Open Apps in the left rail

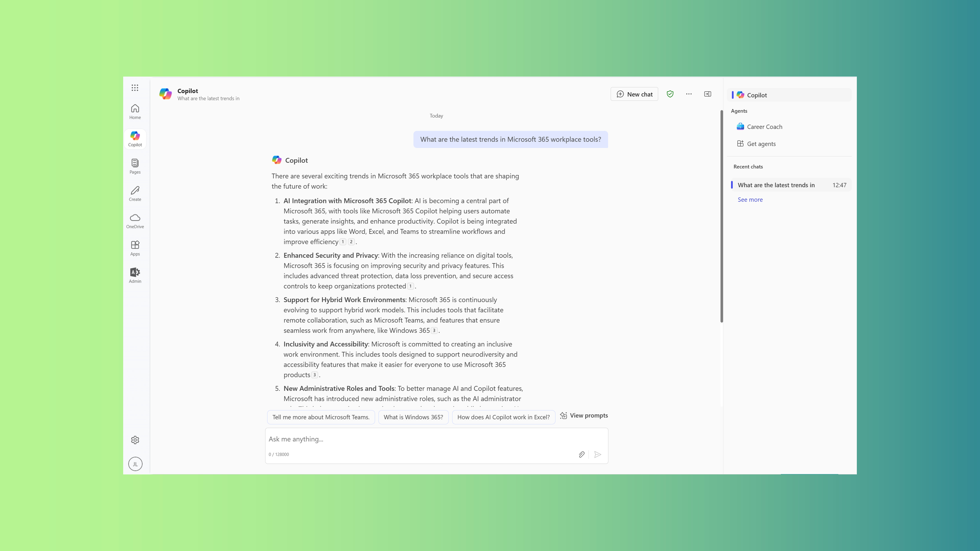[135, 248]
